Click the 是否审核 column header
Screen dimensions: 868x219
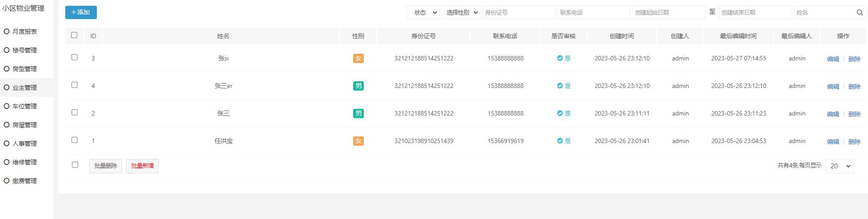(563, 36)
